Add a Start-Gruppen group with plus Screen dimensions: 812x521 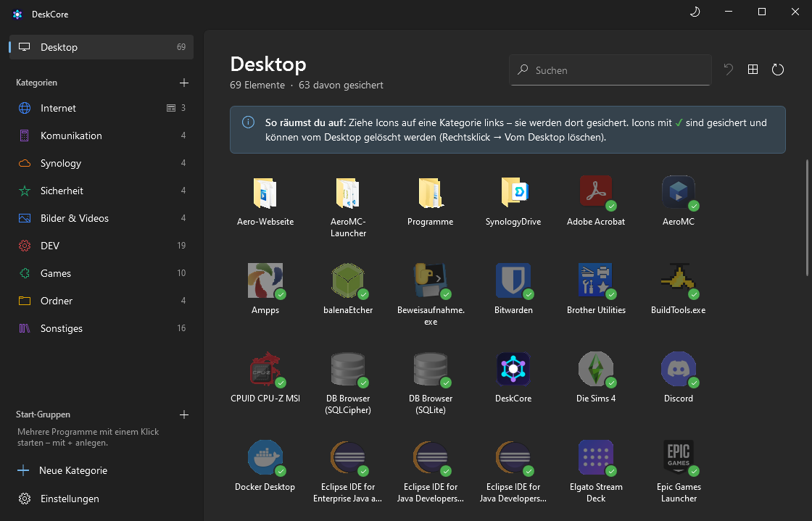[x=184, y=414]
